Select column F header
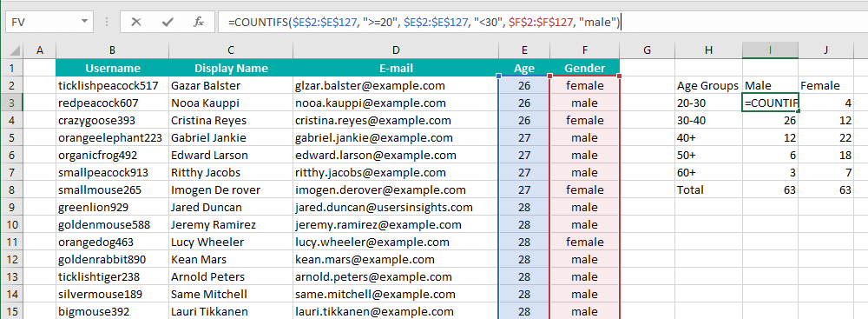 pyautogui.click(x=584, y=50)
